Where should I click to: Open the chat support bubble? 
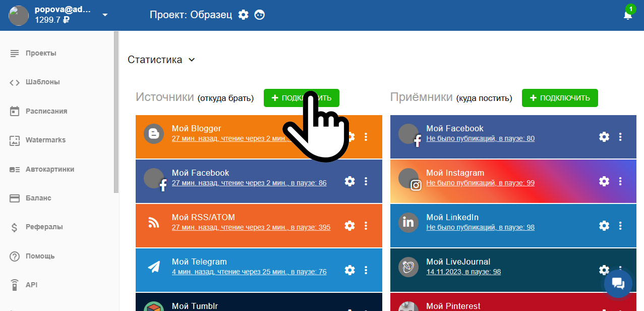(618, 283)
